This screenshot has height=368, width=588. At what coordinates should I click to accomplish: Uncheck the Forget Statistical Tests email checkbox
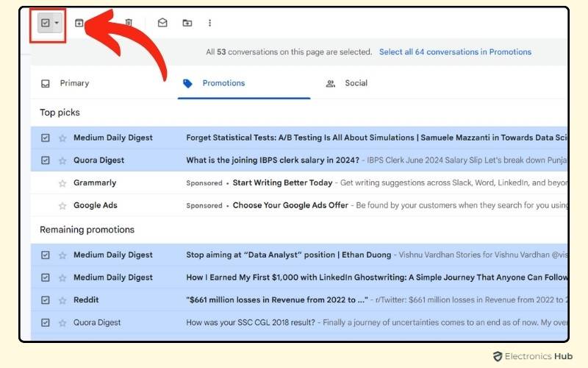pos(46,138)
